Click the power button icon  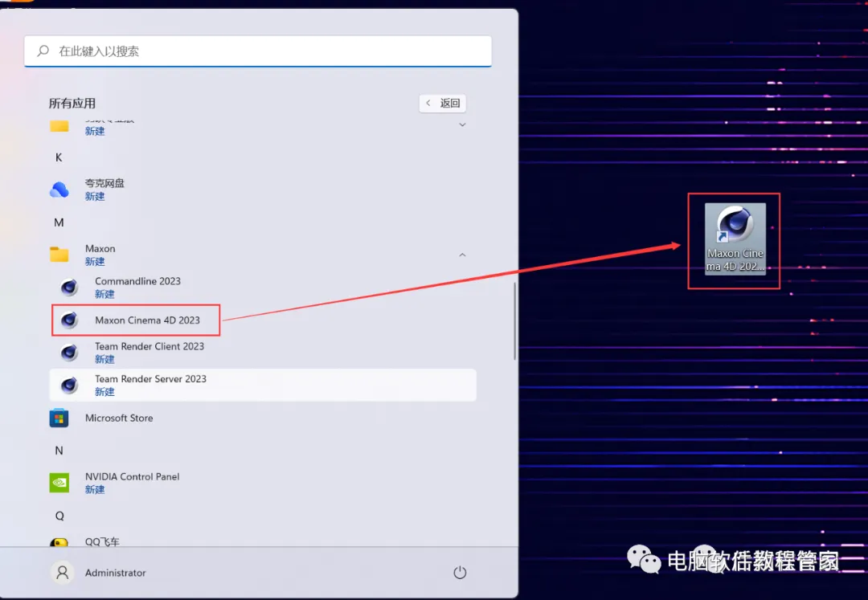coord(460,573)
